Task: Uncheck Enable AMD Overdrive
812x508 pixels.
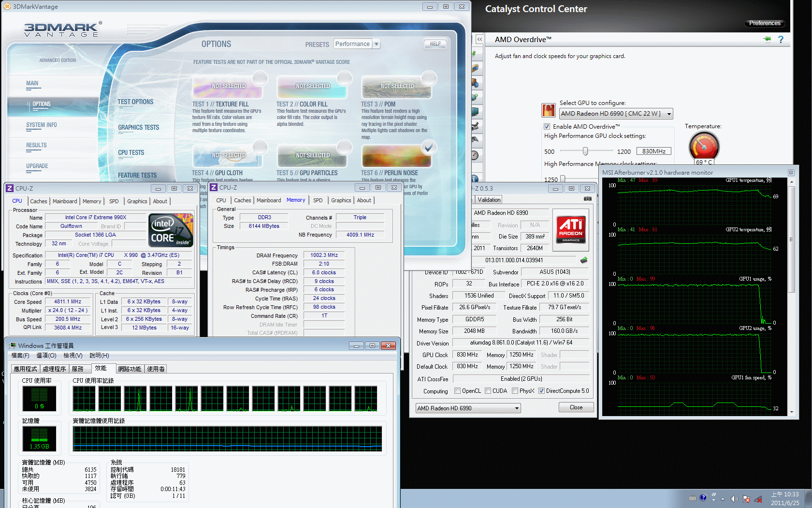Action: pyautogui.click(x=547, y=127)
